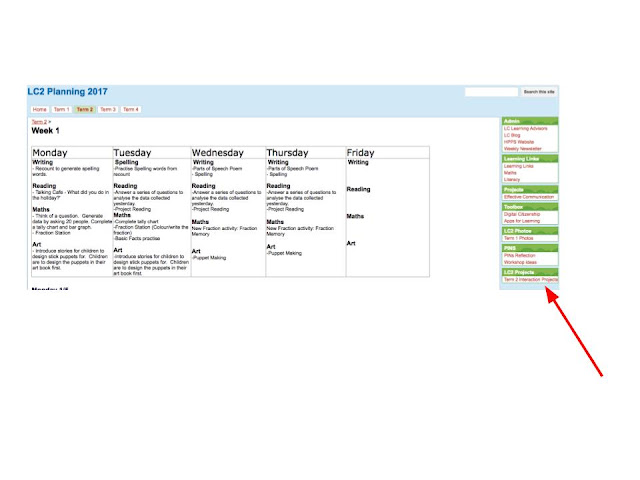640x480 pixels.
Task: Open the PINS Reflection link
Action: pyautogui.click(x=519, y=256)
